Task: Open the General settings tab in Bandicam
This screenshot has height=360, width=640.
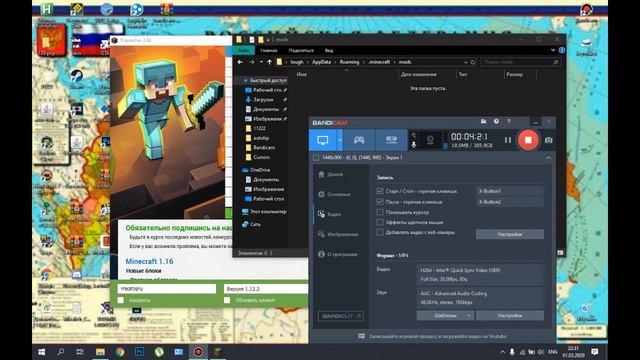Action: coord(334,195)
